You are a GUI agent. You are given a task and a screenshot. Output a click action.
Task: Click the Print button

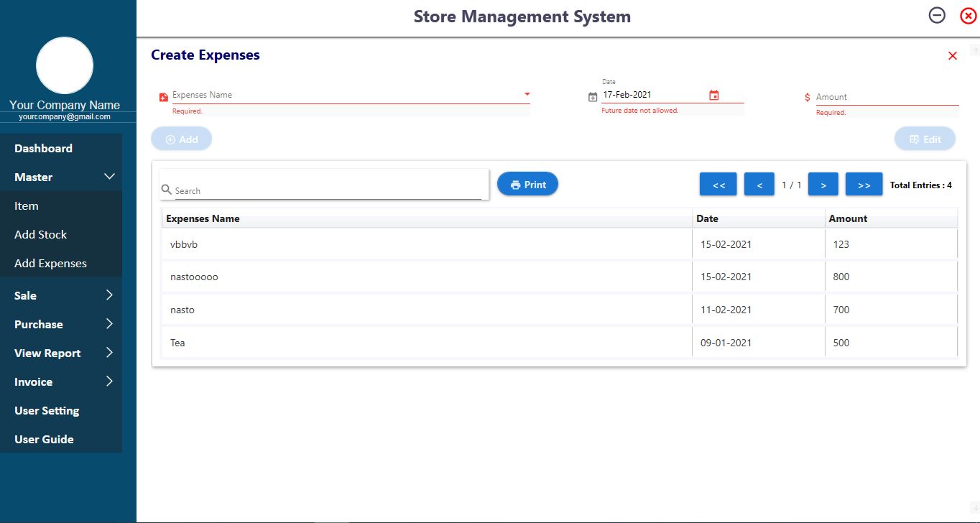pyautogui.click(x=527, y=185)
